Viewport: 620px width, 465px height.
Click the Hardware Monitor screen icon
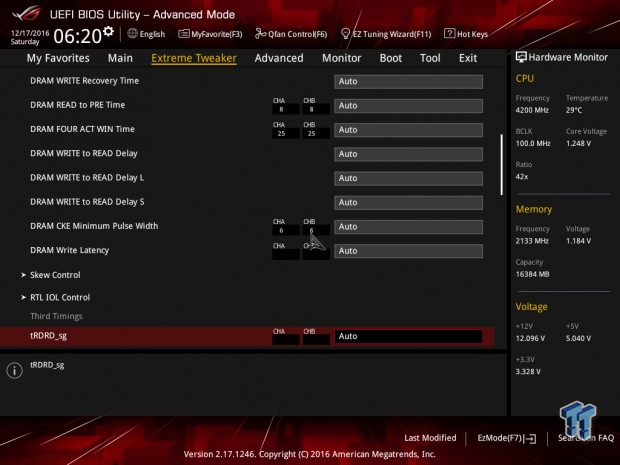pyautogui.click(x=521, y=57)
